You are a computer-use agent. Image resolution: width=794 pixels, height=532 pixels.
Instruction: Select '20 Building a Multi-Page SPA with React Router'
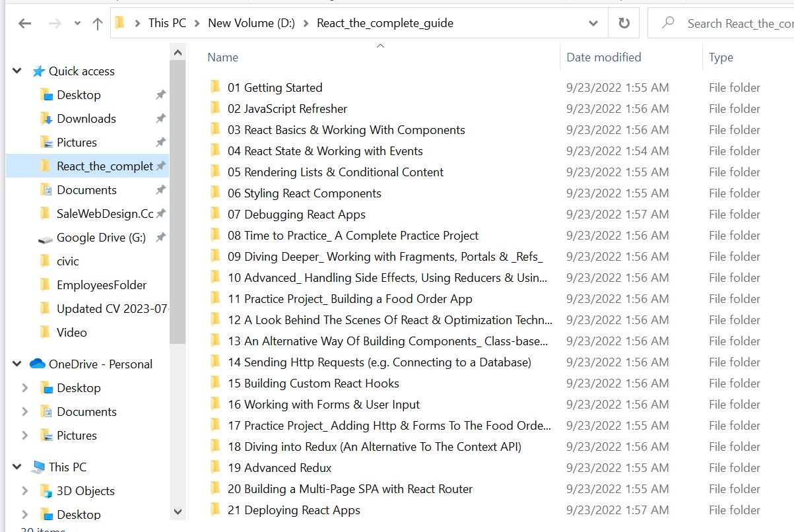(350, 489)
